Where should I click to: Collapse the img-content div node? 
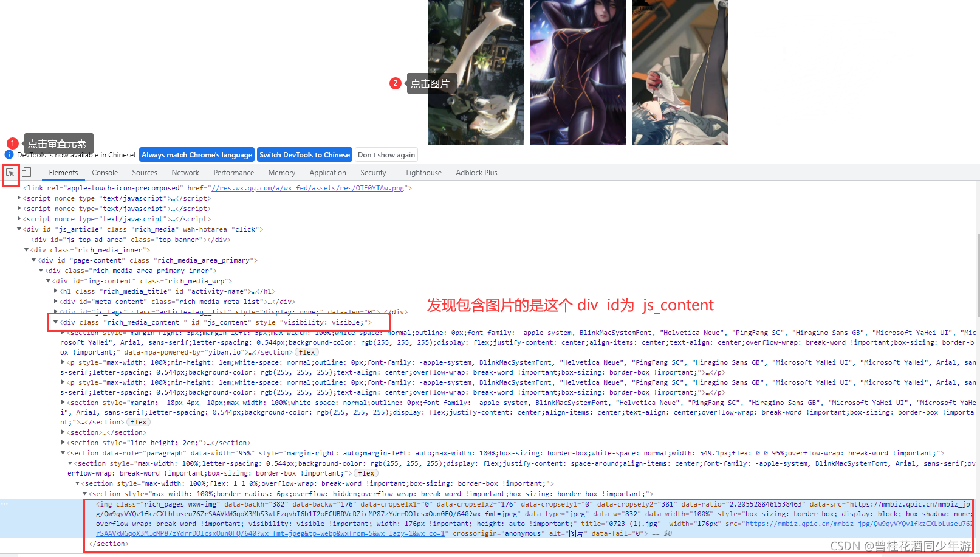(x=49, y=281)
